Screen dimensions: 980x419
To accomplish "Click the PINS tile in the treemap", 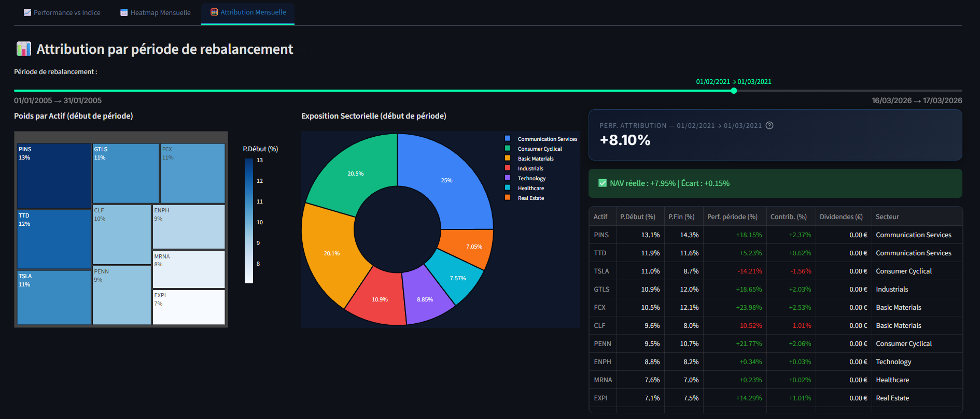I will (x=54, y=176).
